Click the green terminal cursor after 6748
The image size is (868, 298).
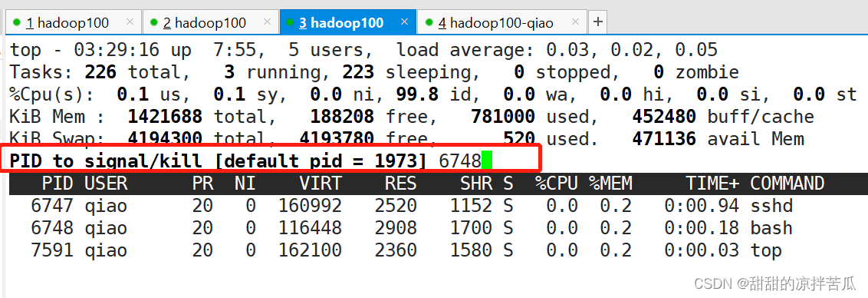(x=487, y=161)
